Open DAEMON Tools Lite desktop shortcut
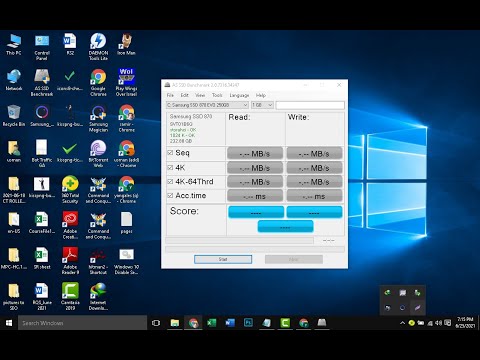This screenshot has width=480, height=360. pos(98,47)
